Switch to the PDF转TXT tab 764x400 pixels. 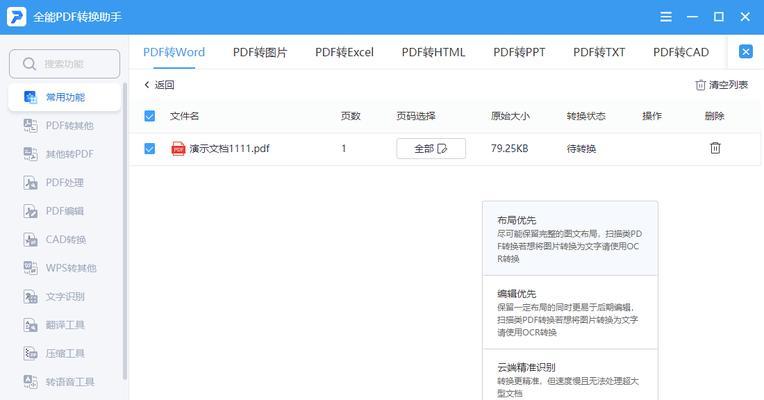(x=599, y=52)
